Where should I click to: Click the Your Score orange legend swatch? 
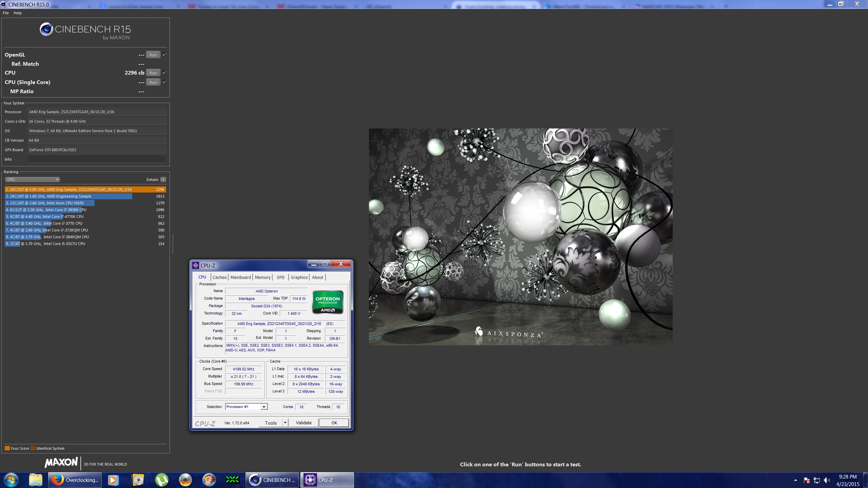pos(7,448)
